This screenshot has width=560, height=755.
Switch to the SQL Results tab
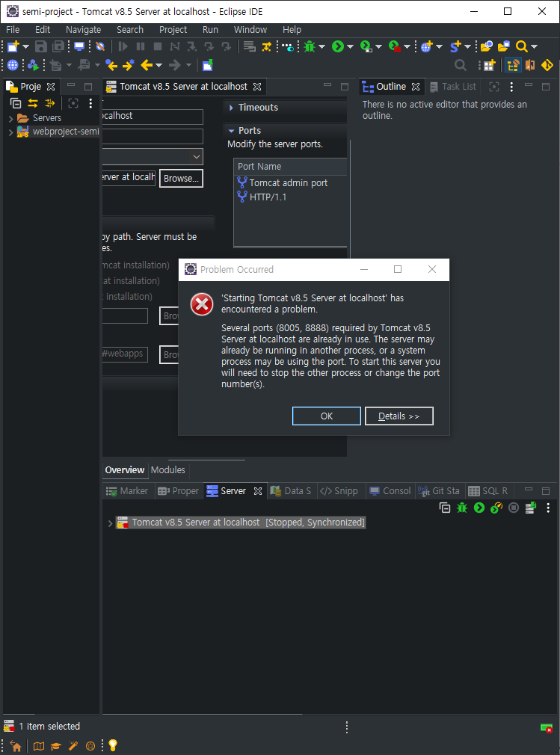click(489, 491)
